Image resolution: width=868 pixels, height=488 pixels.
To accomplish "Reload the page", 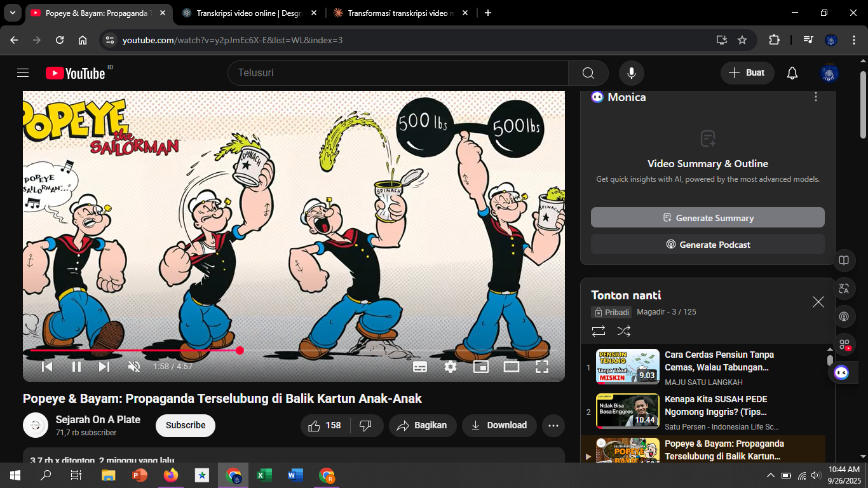I will (x=60, y=40).
